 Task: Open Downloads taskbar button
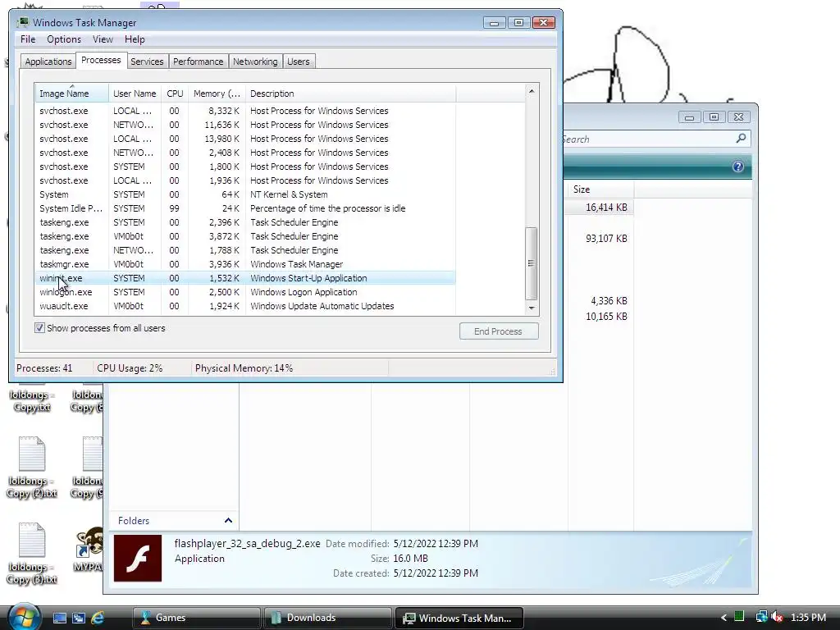pyautogui.click(x=327, y=618)
